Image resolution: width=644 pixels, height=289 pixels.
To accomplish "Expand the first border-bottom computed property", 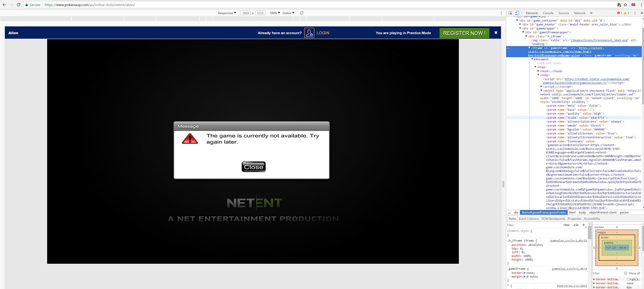I will coord(594,279).
